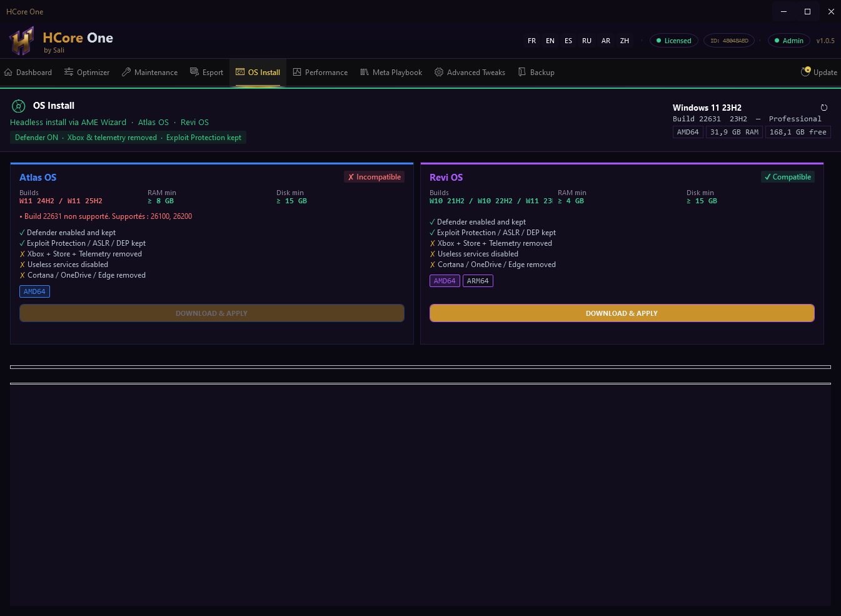Switch language to ZH

pyautogui.click(x=625, y=41)
